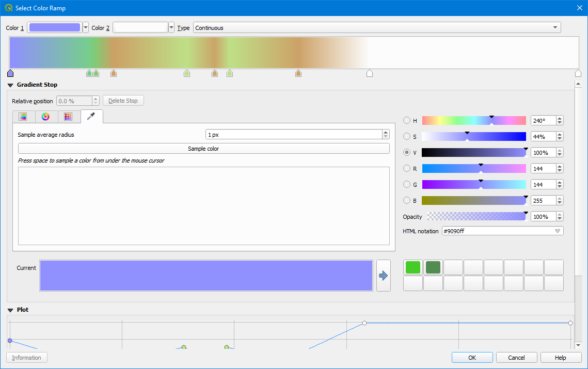Viewport: 588px width, 369px height.
Task: Open the Color 1 dropdown arrow
Action: [x=86, y=27]
